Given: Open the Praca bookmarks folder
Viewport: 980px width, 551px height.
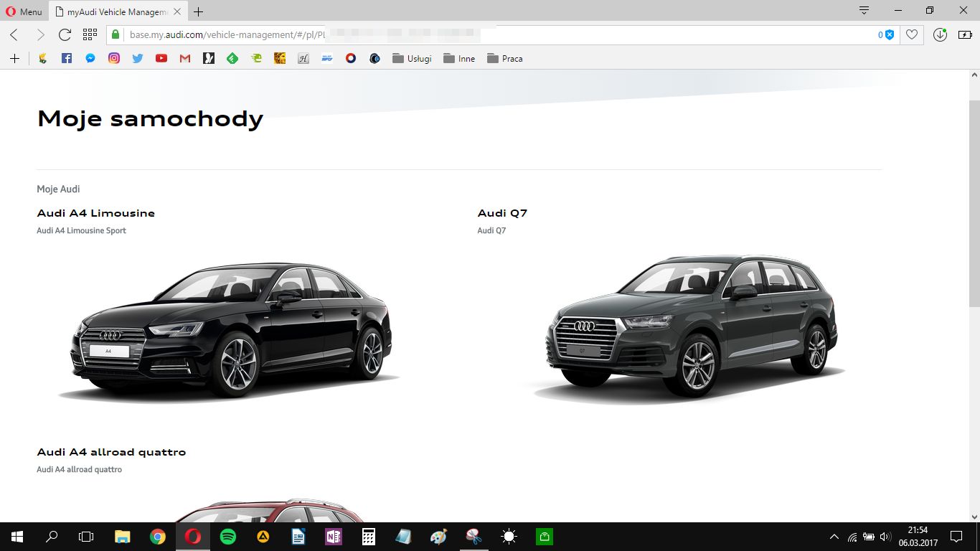Looking at the screenshot, I should pyautogui.click(x=505, y=59).
